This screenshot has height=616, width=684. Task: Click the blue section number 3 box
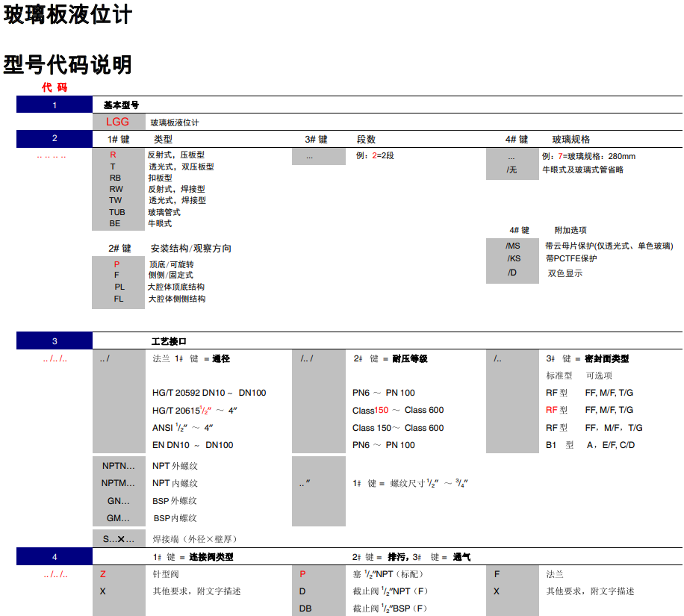click(x=55, y=340)
